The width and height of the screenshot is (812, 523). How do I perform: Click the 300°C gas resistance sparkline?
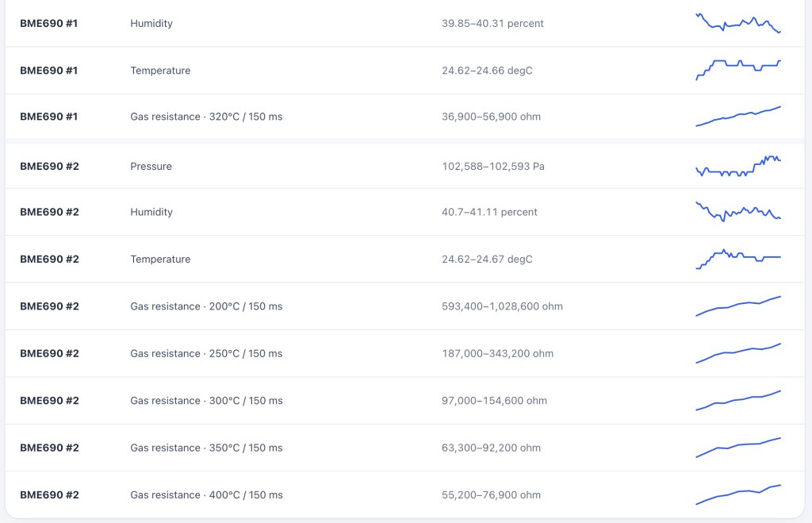click(x=738, y=400)
